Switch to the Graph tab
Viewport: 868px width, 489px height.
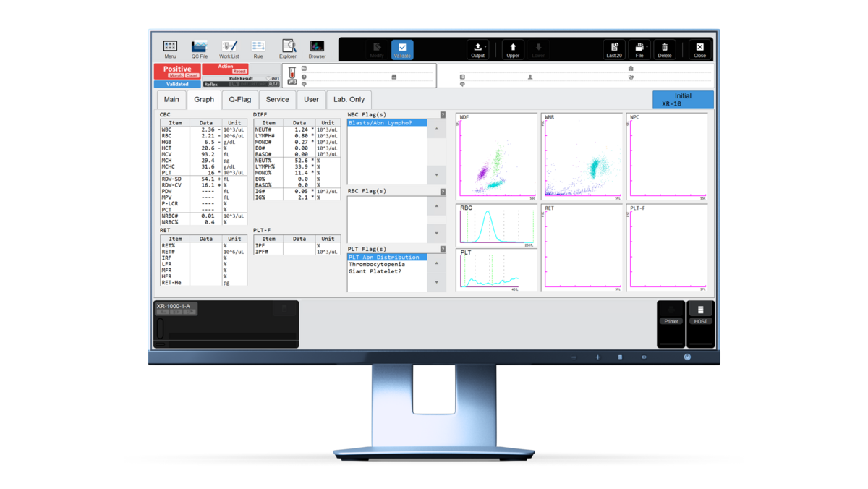(204, 100)
